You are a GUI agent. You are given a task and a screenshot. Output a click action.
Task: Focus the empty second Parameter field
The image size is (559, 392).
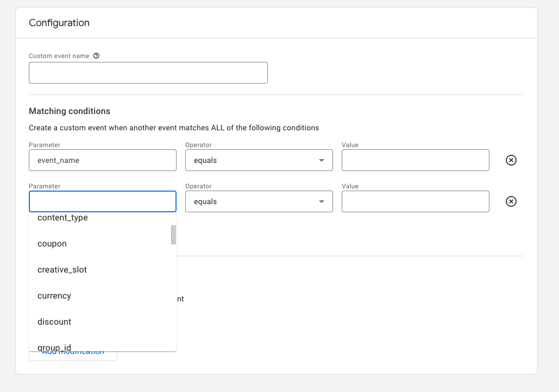tap(103, 201)
